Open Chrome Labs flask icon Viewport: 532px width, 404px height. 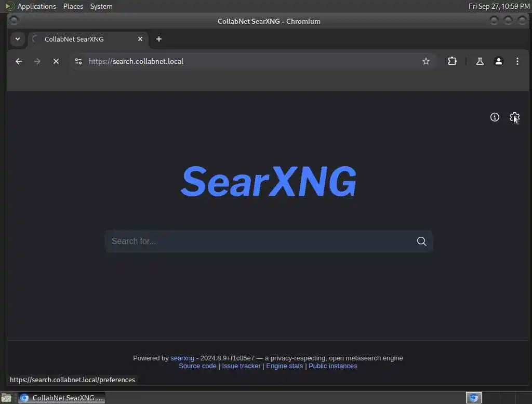(x=480, y=61)
